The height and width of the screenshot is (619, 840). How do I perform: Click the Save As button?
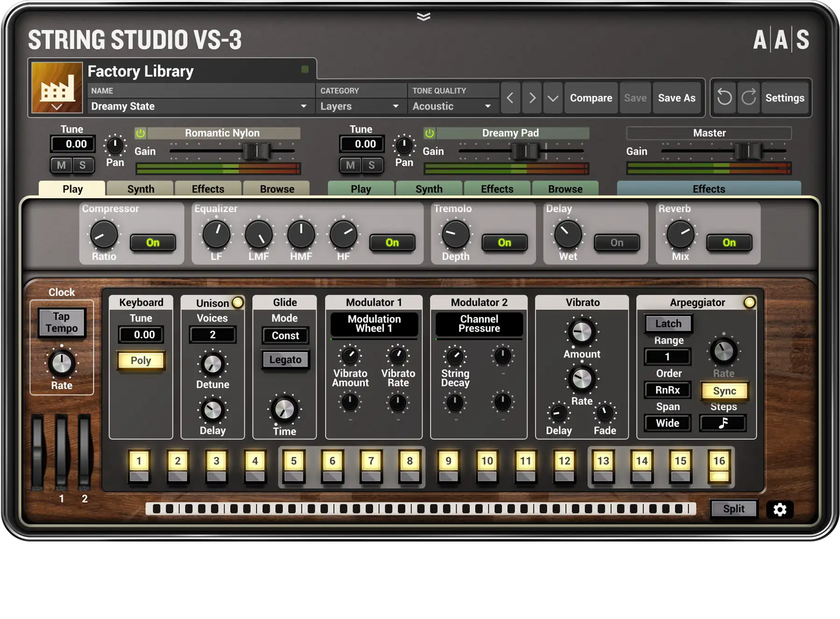[x=676, y=98]
